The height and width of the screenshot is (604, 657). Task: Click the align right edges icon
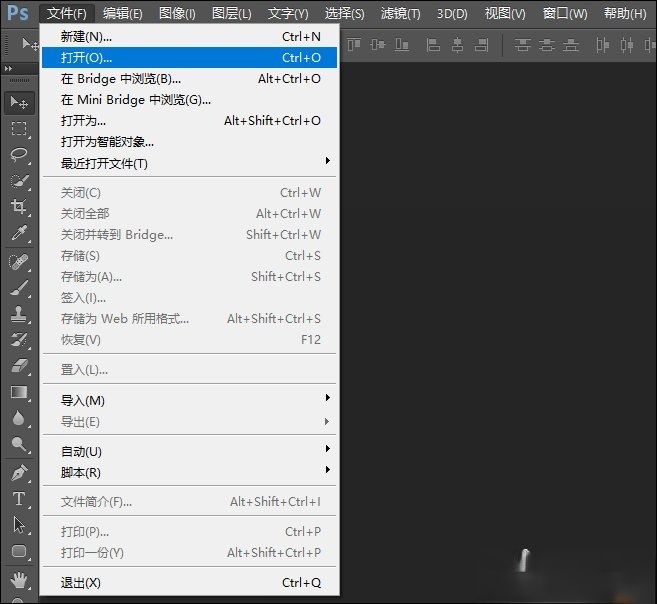point(481,44)
